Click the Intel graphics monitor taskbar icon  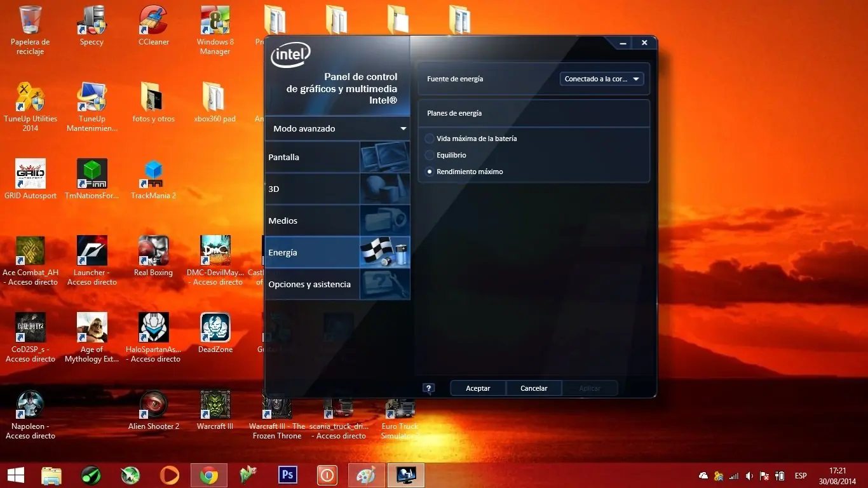tap(406, 475)
